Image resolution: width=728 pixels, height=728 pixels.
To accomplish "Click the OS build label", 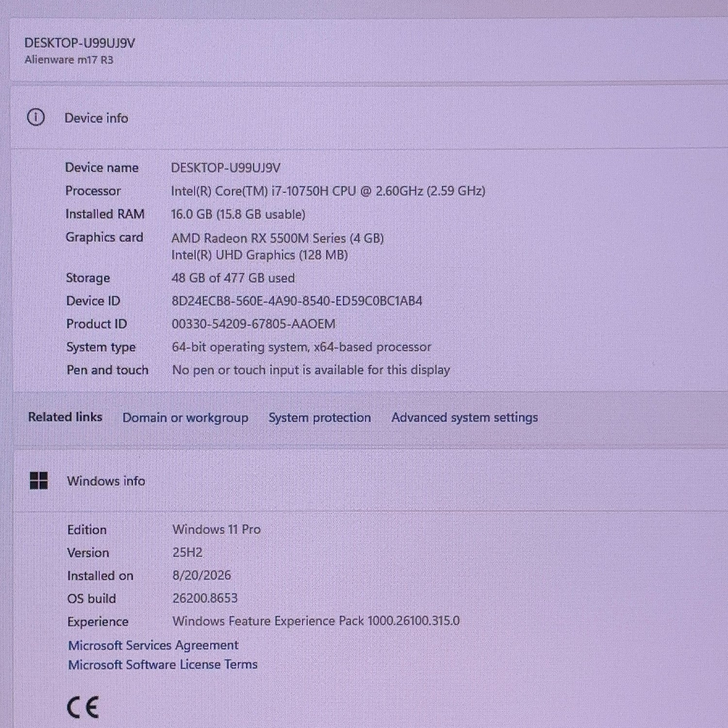I will [92, 599].
